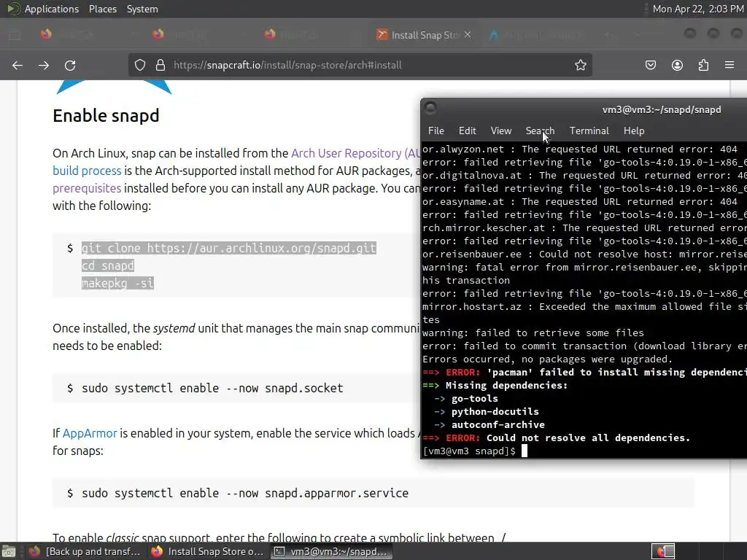
Task: Open Firefox hamburger application menu
Action: click(729, 65)
